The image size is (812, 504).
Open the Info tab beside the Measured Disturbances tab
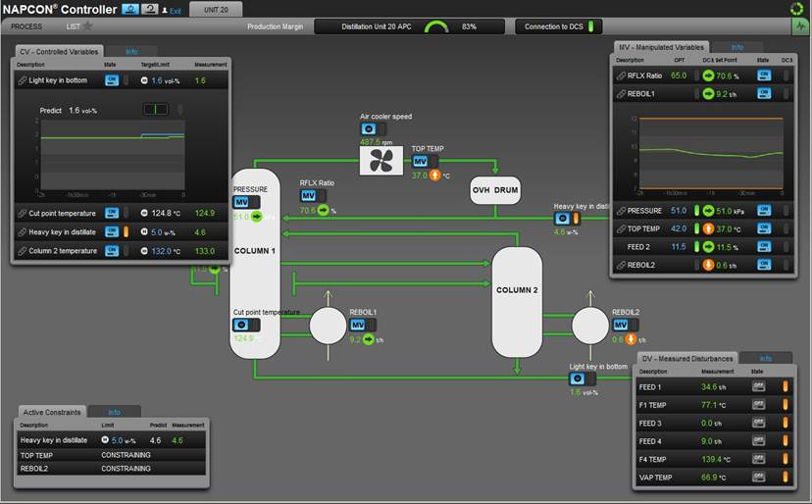coord(765,359)
